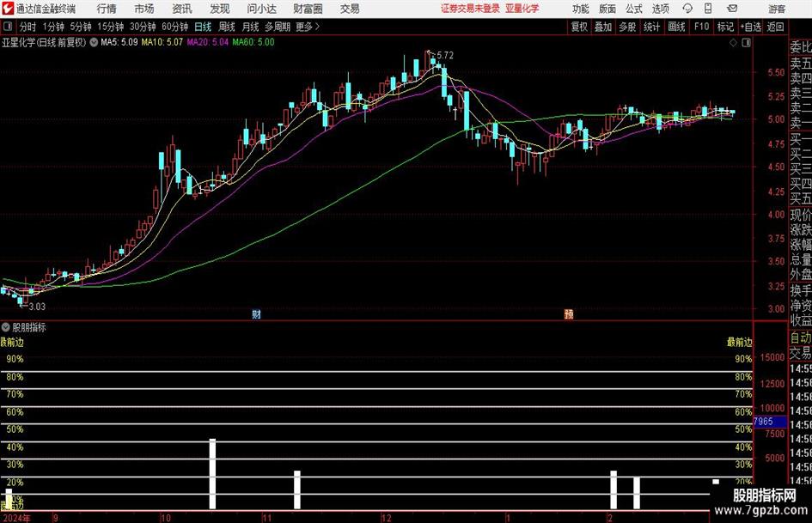812x523 pixels.
Task: Switch to the 30分钟 period
Action: pos(143,27)
